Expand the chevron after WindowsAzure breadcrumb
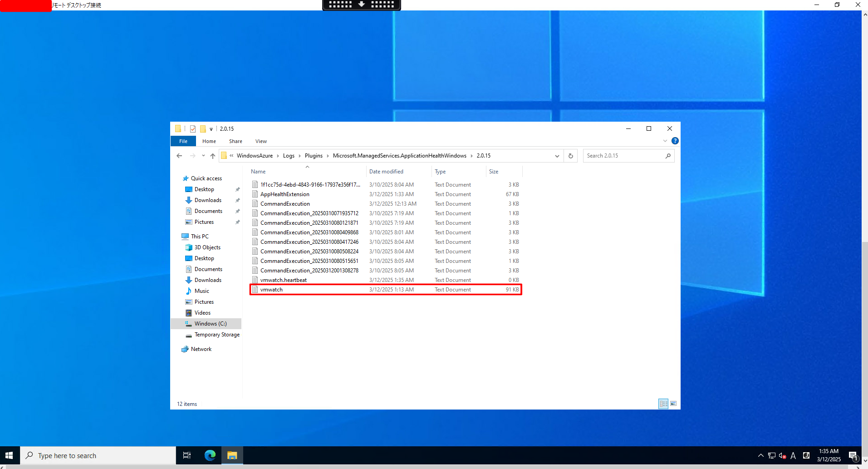 278,156
